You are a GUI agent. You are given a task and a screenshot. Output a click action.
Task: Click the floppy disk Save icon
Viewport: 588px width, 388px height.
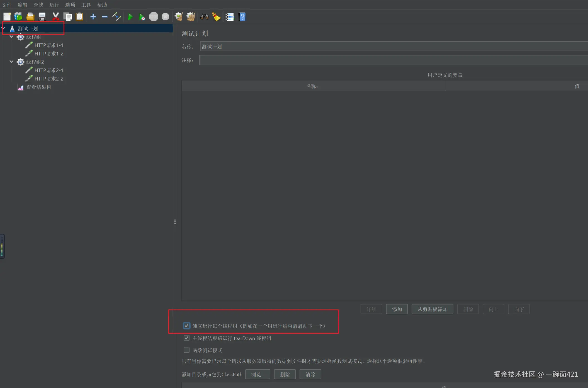42,17
